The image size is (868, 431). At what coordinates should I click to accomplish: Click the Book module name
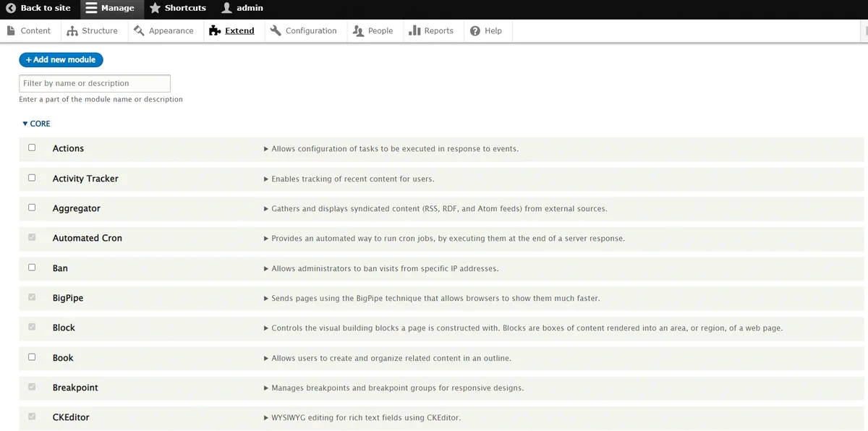click(x=63, y=358)
